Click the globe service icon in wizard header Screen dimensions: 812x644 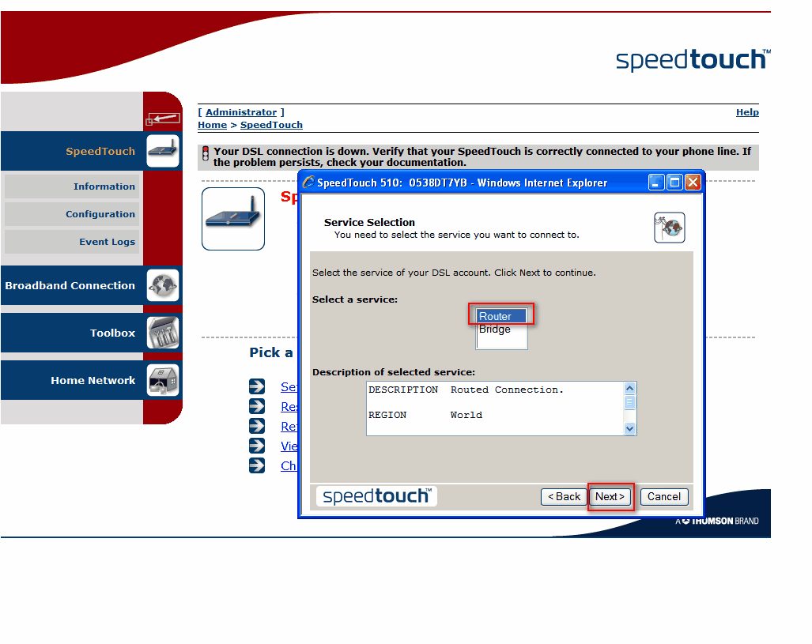[669, 228]
